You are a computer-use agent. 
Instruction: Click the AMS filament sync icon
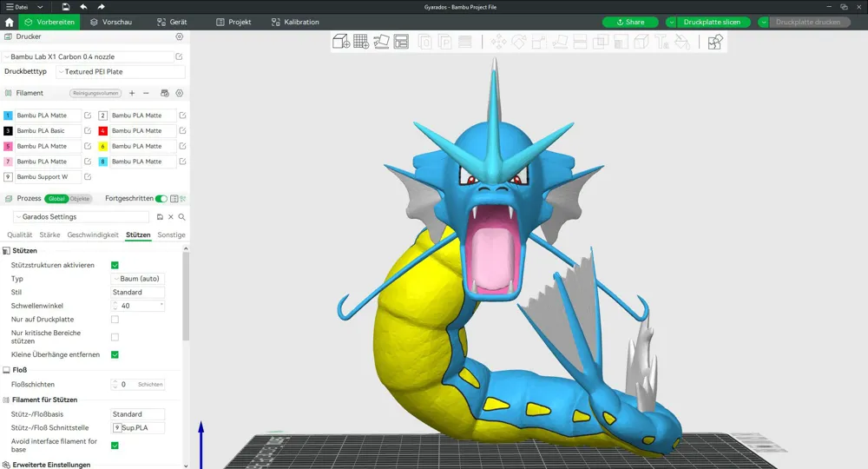(164, 93)
